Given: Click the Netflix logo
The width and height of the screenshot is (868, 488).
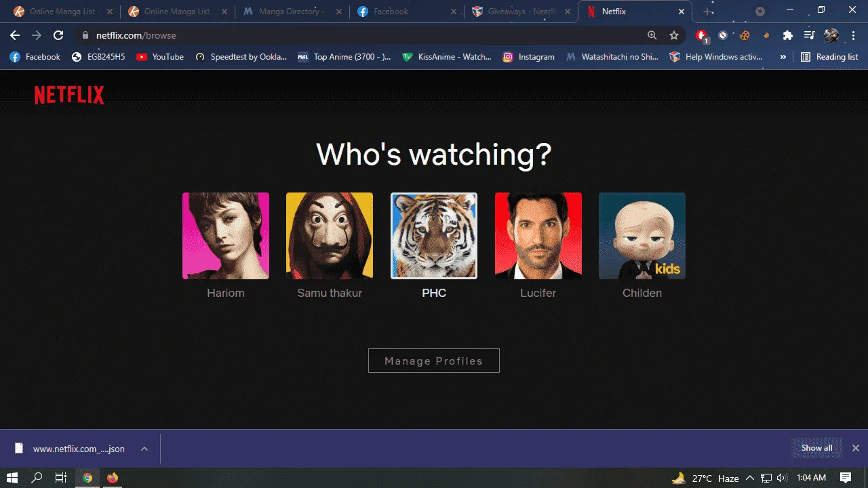Looking at the screenshot, I should pos(69,95).
